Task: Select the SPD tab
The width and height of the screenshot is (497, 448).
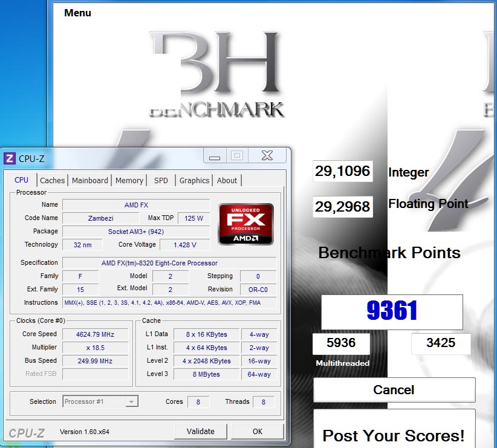Action: click(161, 180)
